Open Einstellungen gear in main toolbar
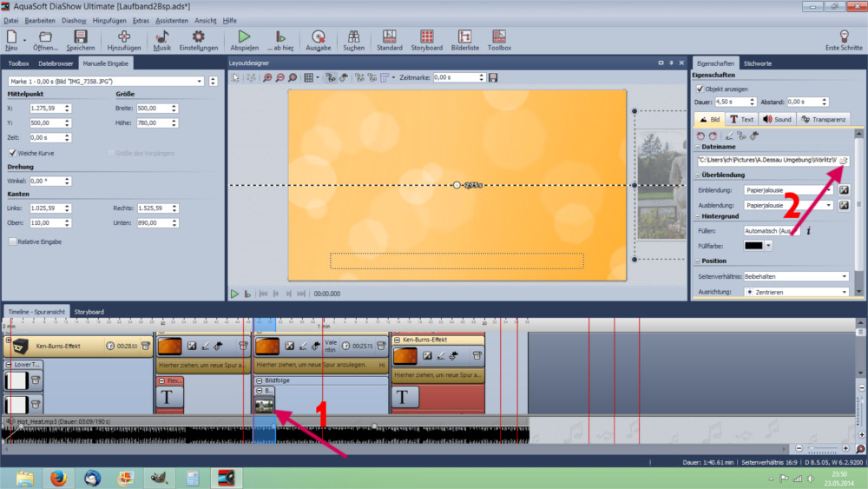The height and width of the screenshot is (489, 868). (x=198, y=39)
